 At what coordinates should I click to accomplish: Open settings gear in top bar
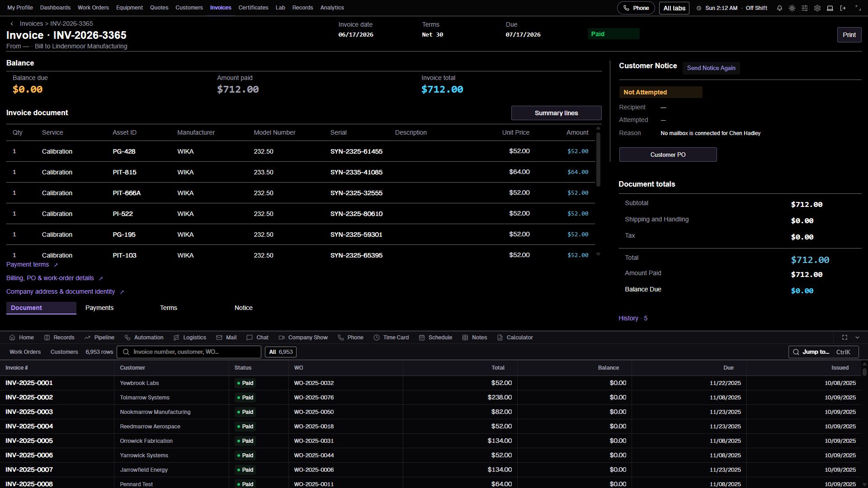point(817,8)
